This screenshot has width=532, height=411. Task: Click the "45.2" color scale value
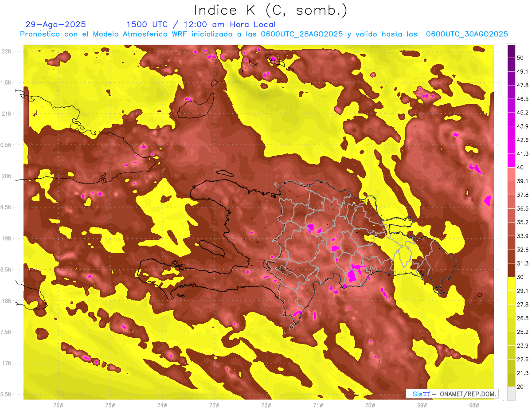pos(522,113)
